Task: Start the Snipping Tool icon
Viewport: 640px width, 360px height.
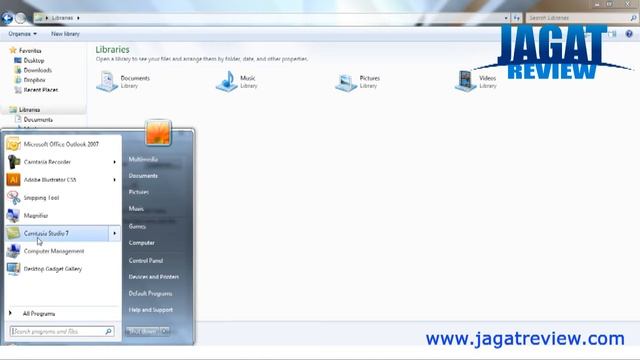Action: click(x=13, y=198)
